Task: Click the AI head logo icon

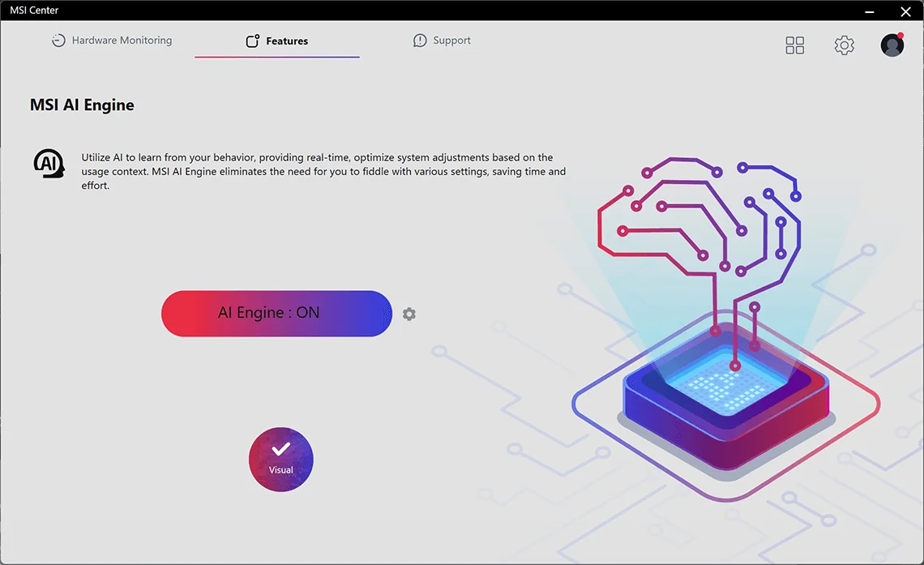Action: [x=49, y=163]
